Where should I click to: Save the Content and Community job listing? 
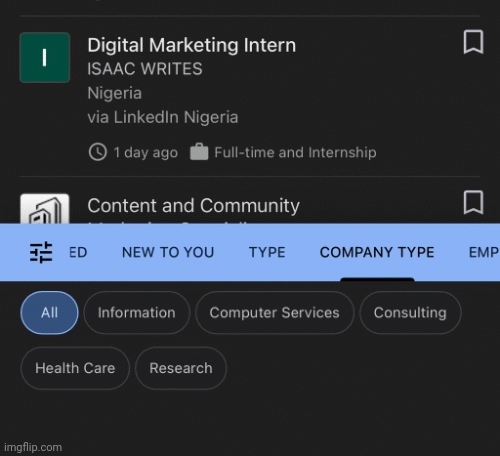[473, 202]
